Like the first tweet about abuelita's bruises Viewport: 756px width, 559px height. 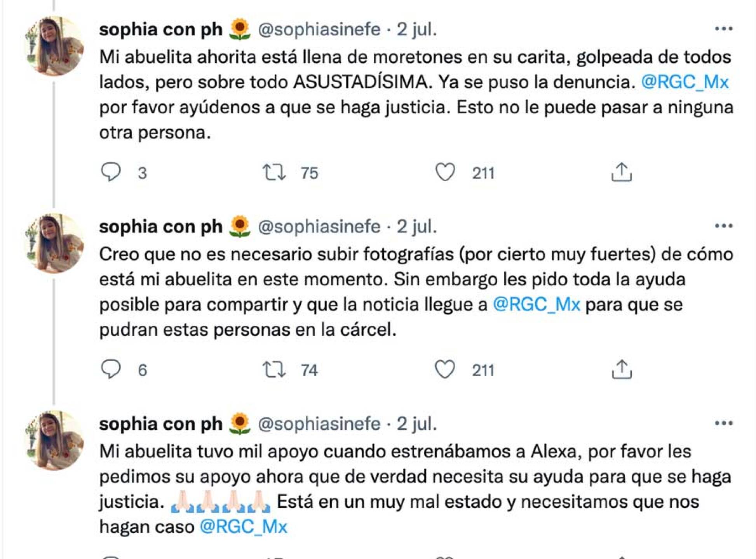445,172
